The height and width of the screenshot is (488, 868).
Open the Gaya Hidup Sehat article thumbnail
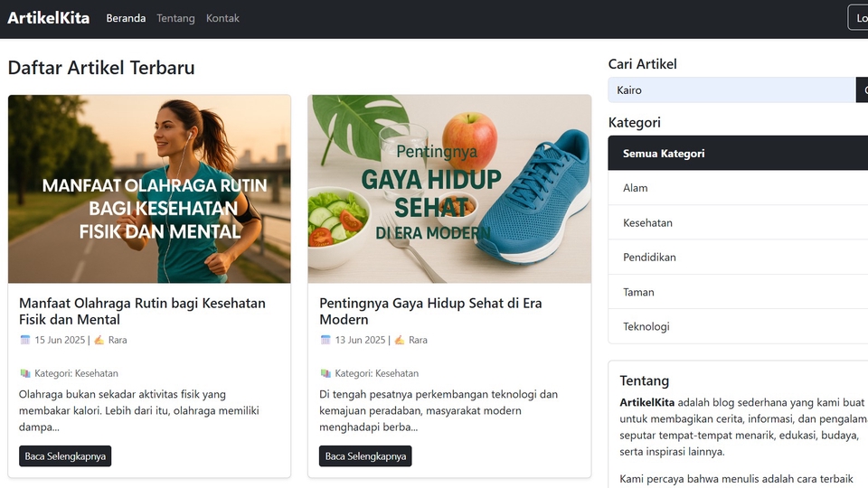point(449,189)
